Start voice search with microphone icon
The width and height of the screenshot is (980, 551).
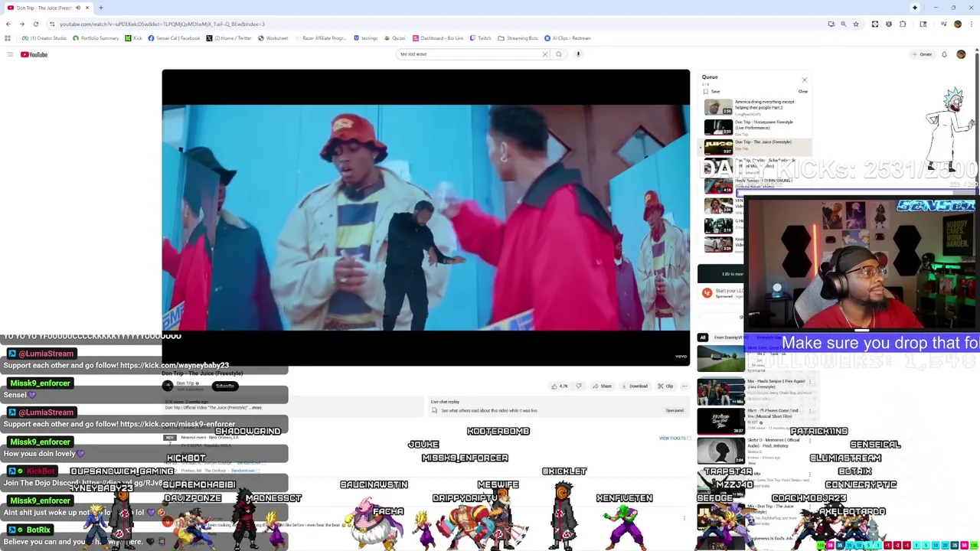coord(578,54)
